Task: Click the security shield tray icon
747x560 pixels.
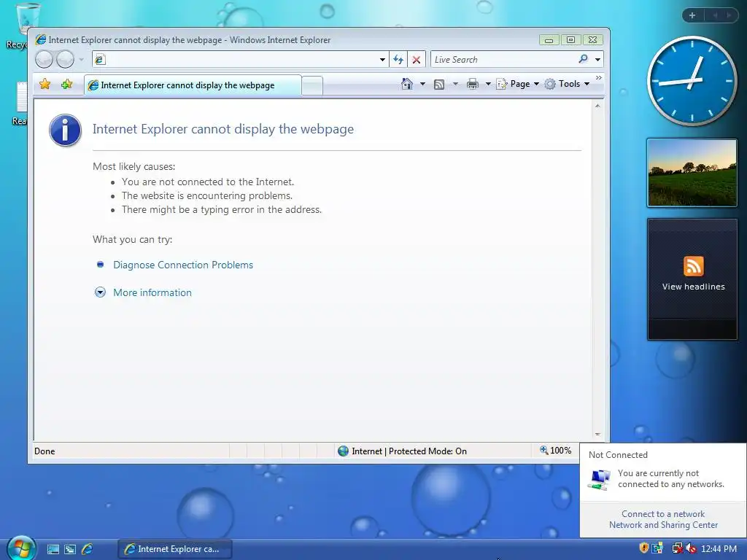Action: (x=644, y=548)
